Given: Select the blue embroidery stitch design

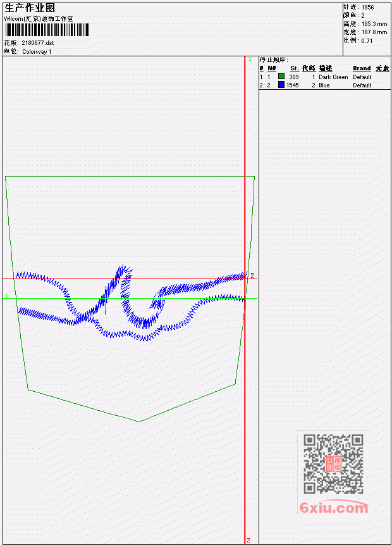Looking at the screenshot, I should point(132,303).
